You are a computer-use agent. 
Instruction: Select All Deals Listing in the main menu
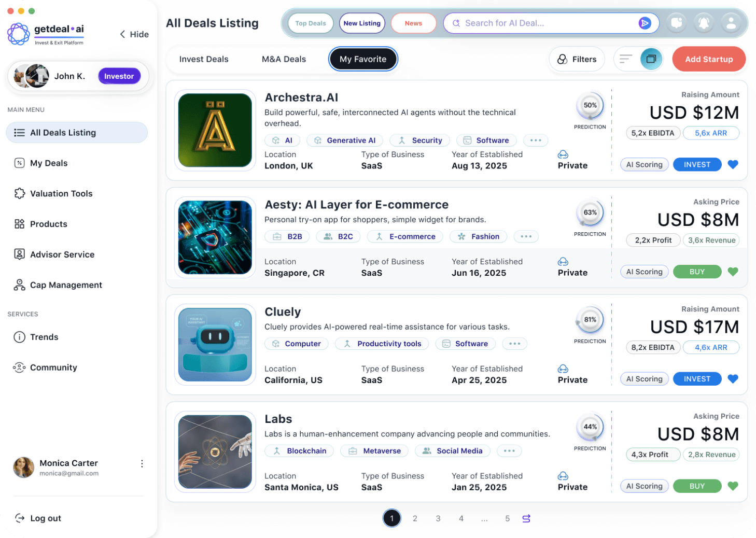[x=77, y=133]
